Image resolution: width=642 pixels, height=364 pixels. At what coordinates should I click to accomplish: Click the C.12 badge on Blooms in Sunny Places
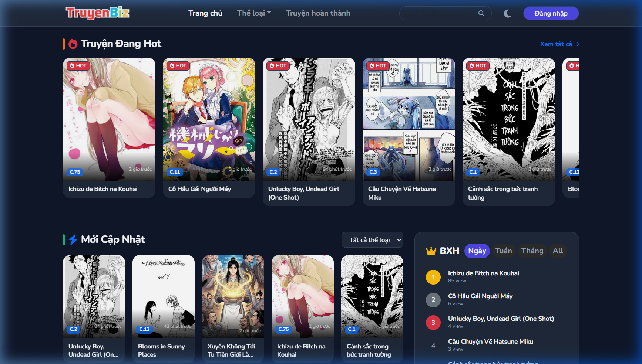coord(144,329)
